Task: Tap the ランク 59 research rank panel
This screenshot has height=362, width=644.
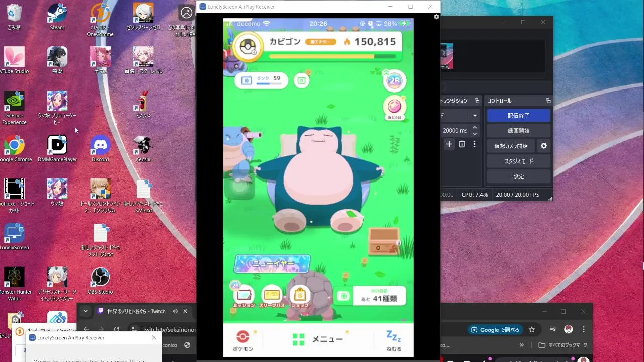Action: point(261,80)
